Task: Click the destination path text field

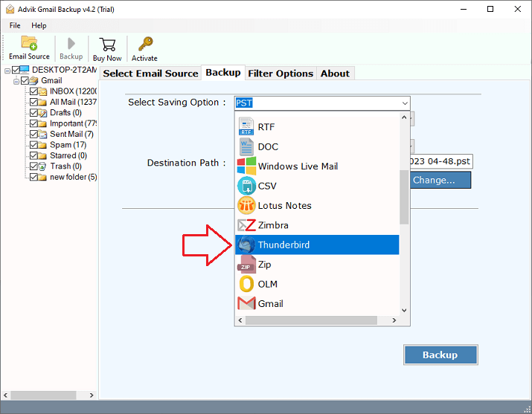Action: [x=441, y=161]
